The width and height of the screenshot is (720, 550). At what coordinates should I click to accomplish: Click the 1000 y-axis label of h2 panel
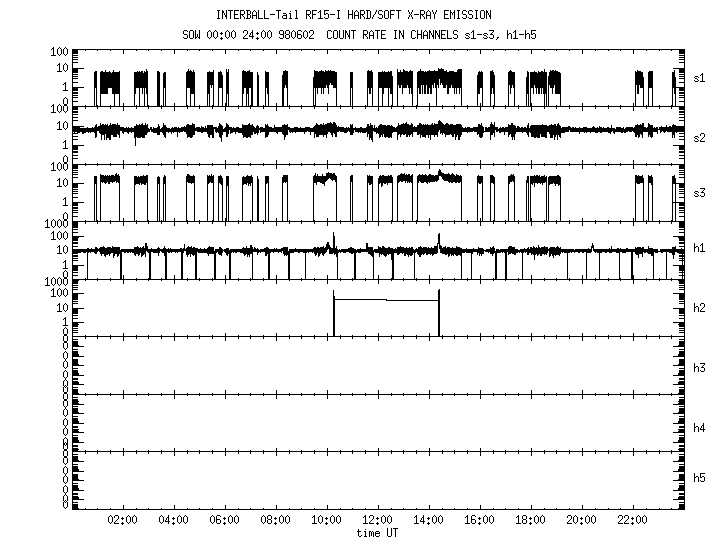tap(54, 281)
